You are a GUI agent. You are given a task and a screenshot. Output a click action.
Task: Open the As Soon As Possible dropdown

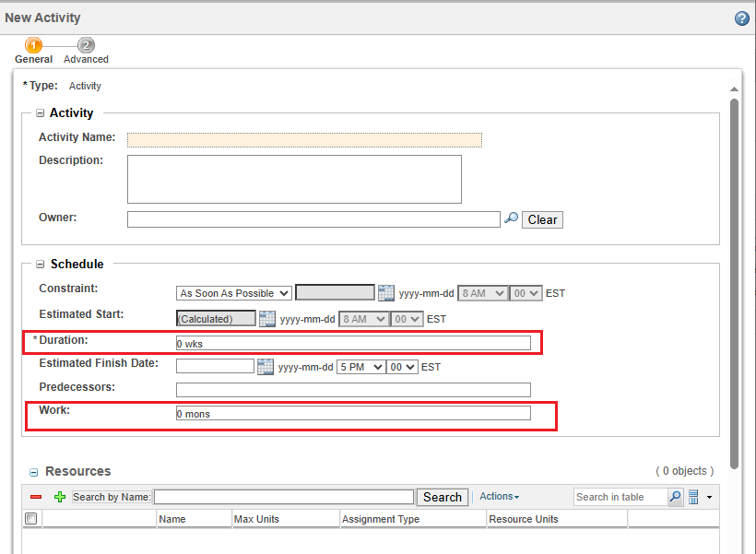[234, 293]
